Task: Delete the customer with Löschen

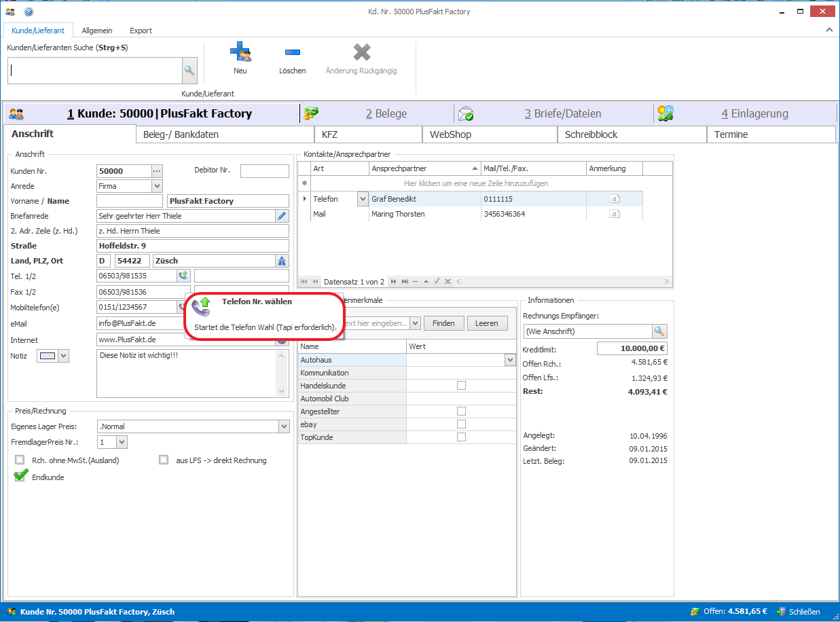Action: point(293,58)
